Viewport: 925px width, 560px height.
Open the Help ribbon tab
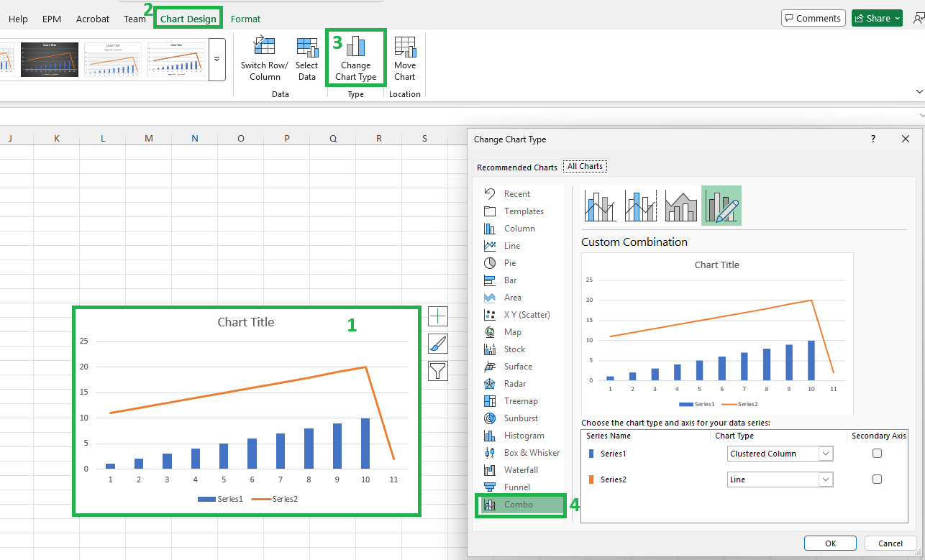[18, 19]
